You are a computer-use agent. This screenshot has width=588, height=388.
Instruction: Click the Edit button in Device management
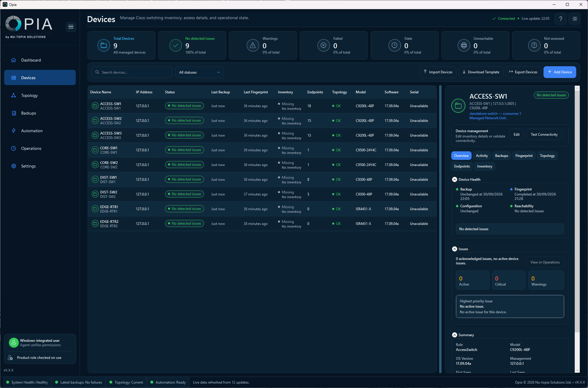click(516, 135)
